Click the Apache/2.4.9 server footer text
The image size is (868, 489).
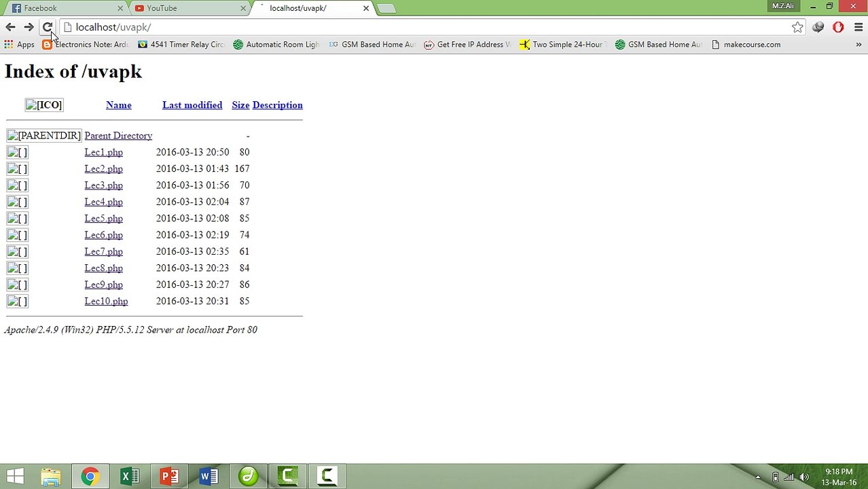tap(130, 330)
